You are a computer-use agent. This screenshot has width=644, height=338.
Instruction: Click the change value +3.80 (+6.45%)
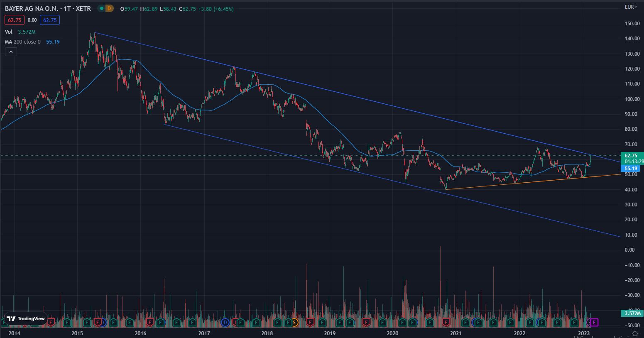tap(216, 9)
